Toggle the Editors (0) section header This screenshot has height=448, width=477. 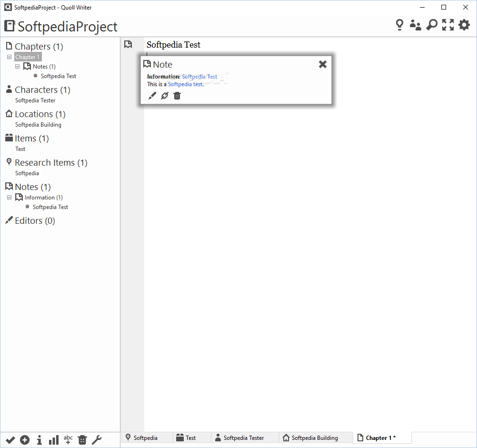tap(35, 220)
